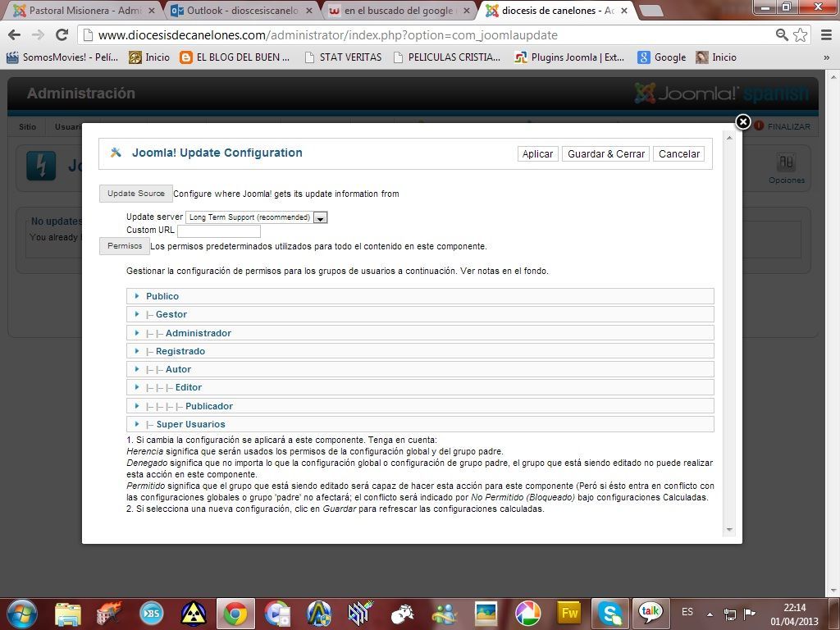The width and height of the screenshot is (840, 630).
Task: Expand the Administrador permissions group
Action: (420, 333)
